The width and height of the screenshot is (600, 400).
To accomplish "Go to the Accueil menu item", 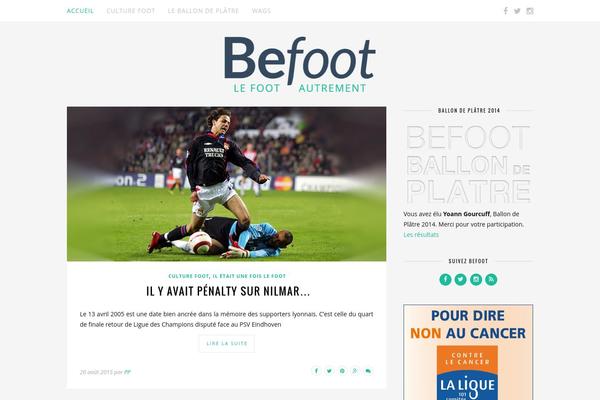I will [x=80, y=11].
